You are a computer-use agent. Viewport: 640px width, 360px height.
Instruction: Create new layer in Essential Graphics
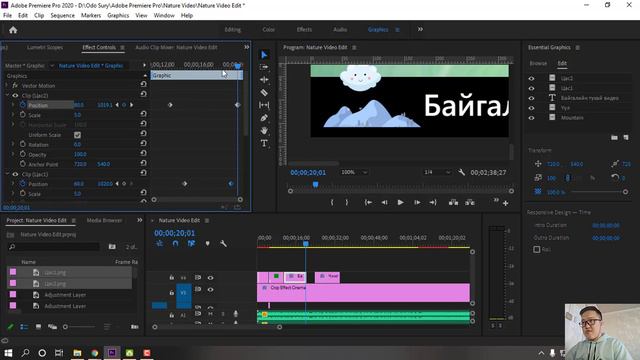(x=626, y=138)
